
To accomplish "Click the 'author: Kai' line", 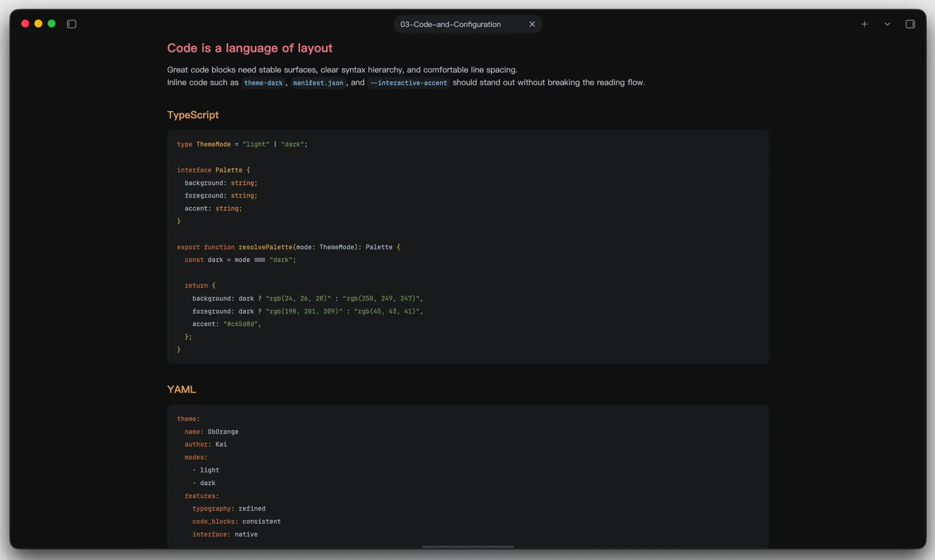I will [206, 444].
